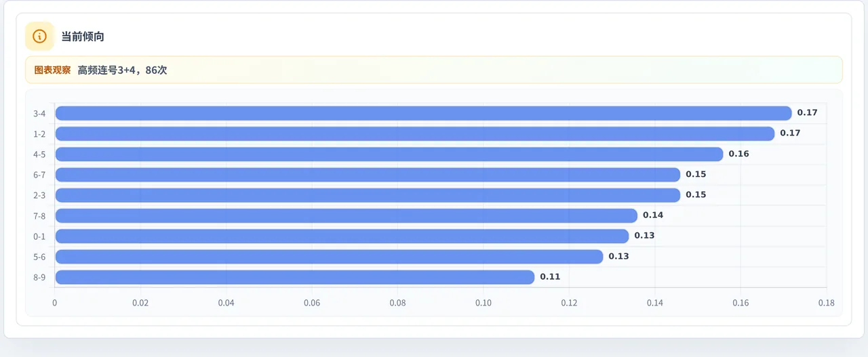Select the 3-4 bar in the chart
Screen dimensions: 868x357
tap(423, 113)
